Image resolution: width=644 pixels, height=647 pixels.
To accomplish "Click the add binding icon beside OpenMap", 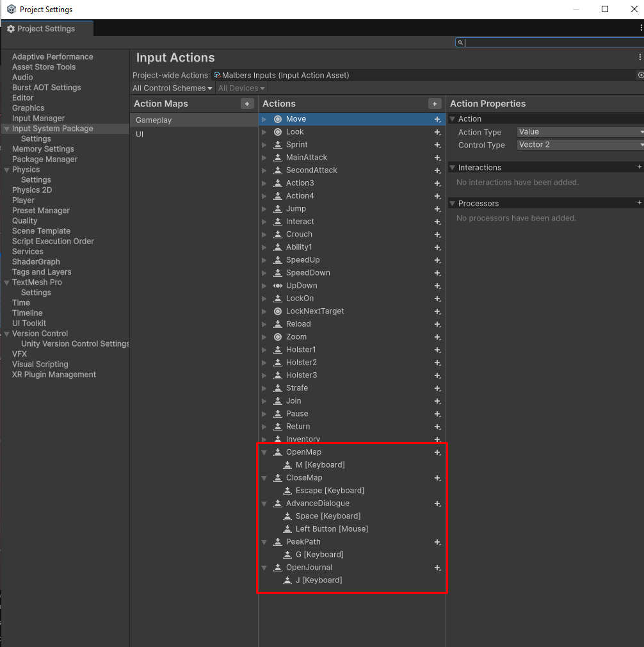I will [438, 452].
